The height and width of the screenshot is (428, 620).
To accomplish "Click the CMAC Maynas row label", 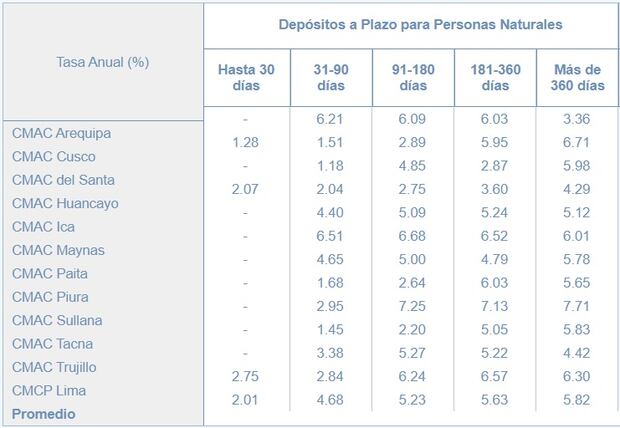I will tap(58, 250).
